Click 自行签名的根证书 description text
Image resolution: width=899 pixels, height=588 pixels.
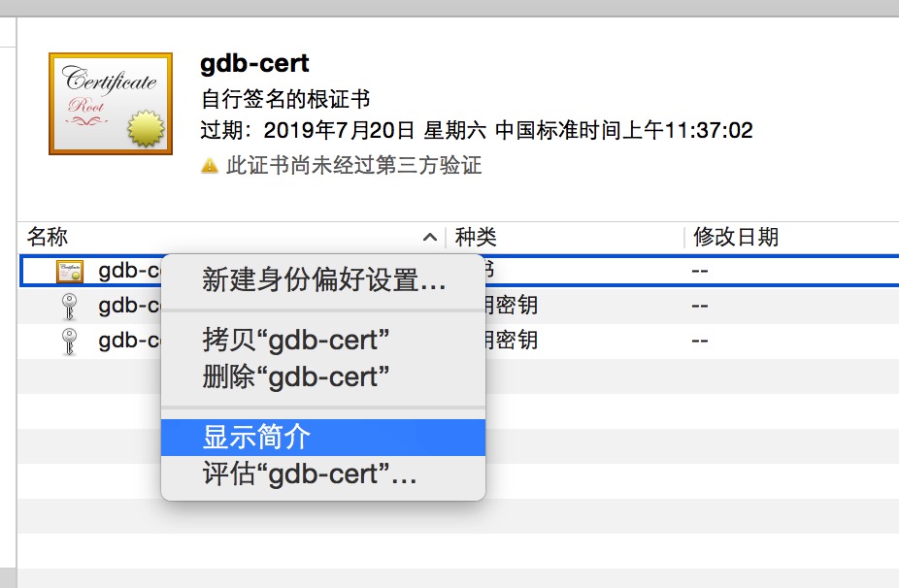(285, 99)
